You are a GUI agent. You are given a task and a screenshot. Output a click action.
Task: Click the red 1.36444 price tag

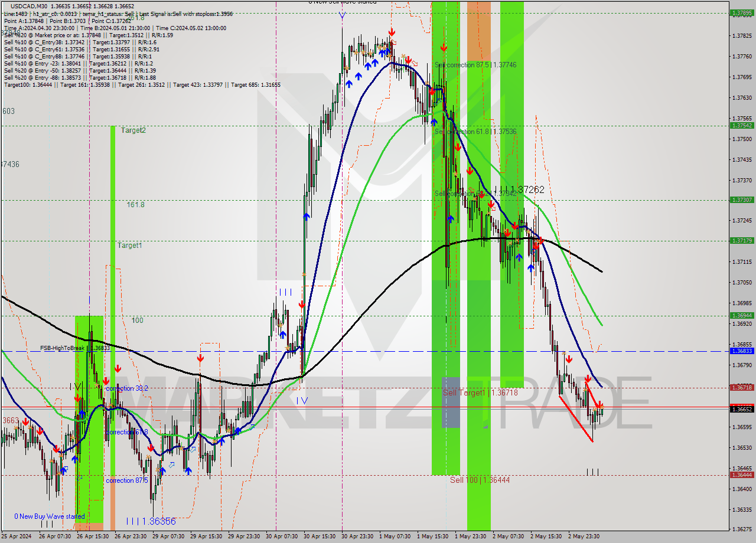pos(742,475)
